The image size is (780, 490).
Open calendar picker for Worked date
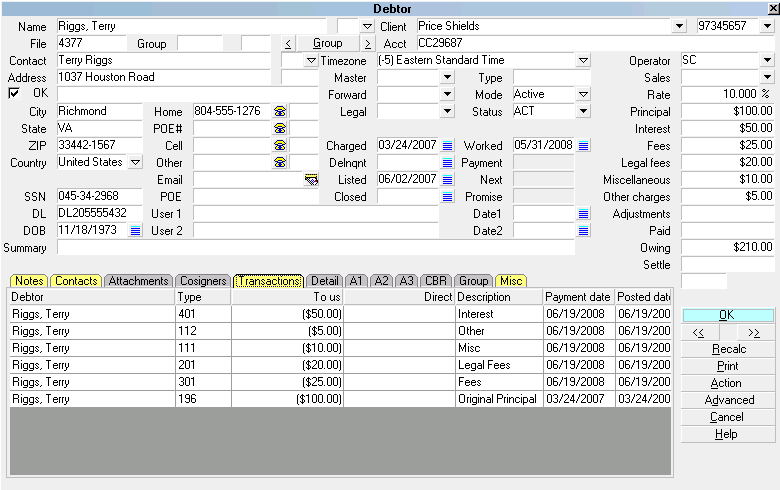click(584, 146)
